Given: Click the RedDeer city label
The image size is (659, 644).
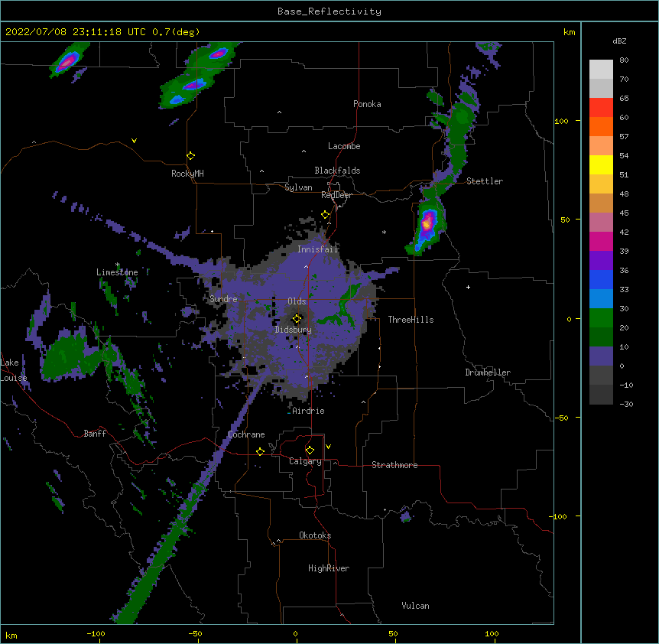Looking at the screenshot, I should pos(336,195).
